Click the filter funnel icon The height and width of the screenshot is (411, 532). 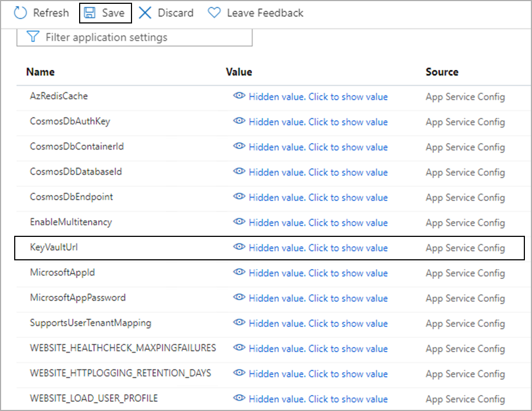[x=33, y=37]
